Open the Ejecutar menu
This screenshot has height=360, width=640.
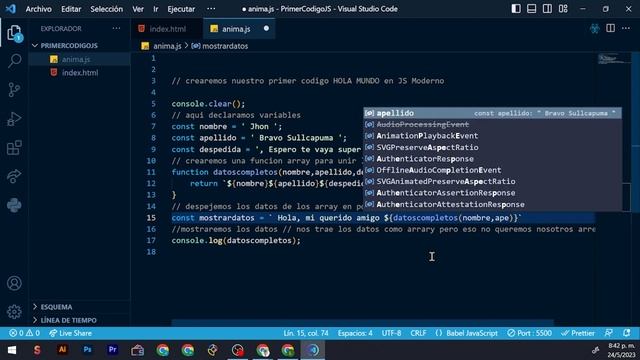[181, 9]
